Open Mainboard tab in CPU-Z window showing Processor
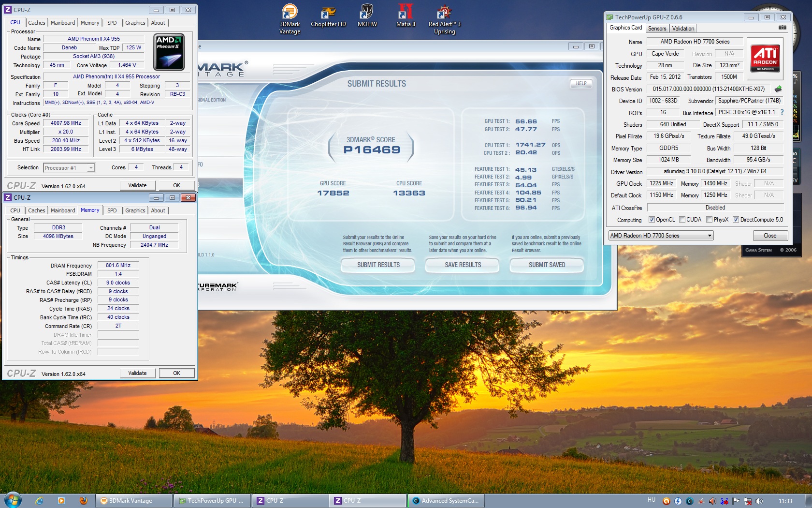This screenshot has height=508, width=812. (63, 23)
